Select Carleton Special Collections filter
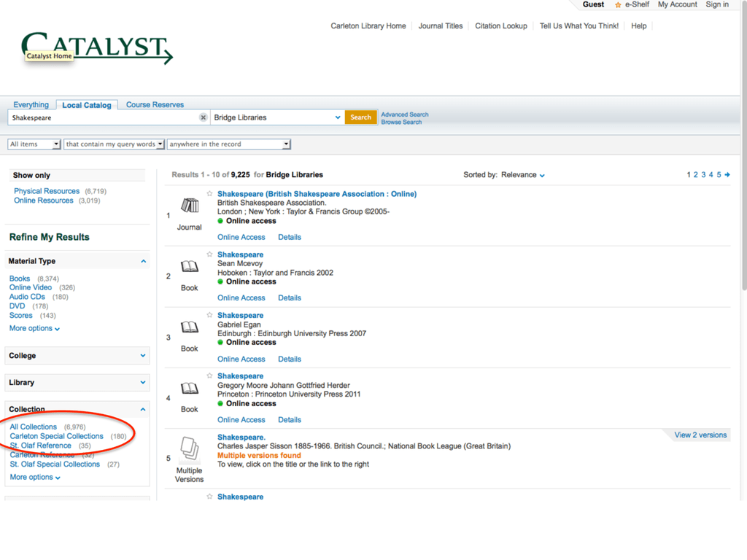This screenshot has width=747, height=560. pos(57,436)
